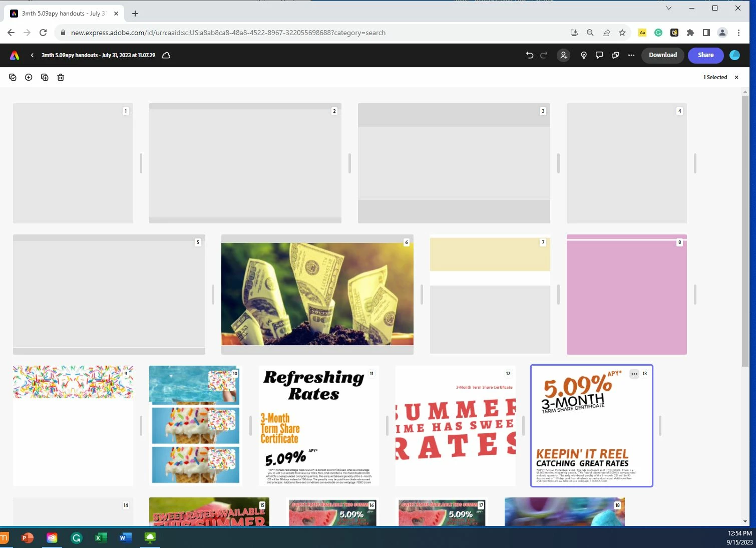The height and width of the screenshot is (548, 756).
Task: Click the delete page trash icon
Action: click(x=61, y=77)
